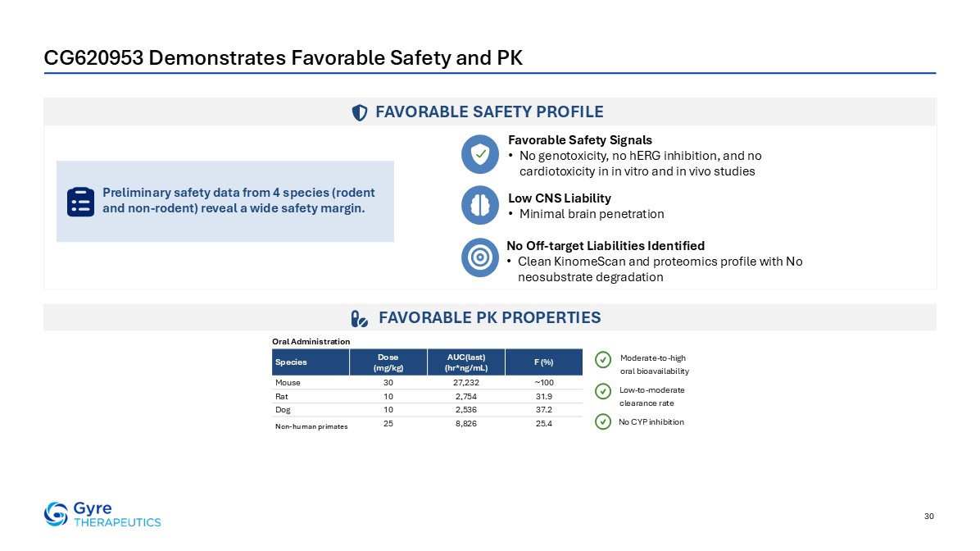Click the primate F value 25.4
The image size is (980, 551).
(x=544, y=423)
